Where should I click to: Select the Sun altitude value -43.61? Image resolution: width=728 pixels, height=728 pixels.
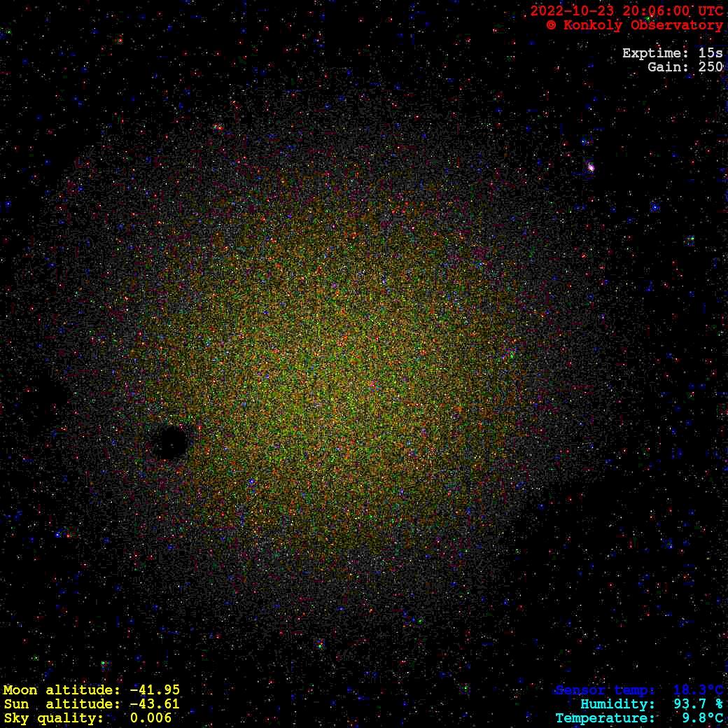[x=155, y=704]
